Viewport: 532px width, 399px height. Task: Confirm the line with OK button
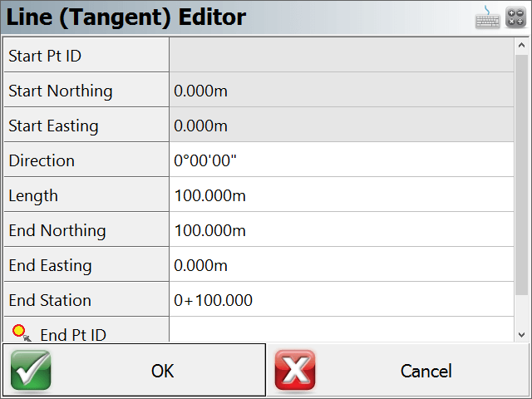point(134,370)
